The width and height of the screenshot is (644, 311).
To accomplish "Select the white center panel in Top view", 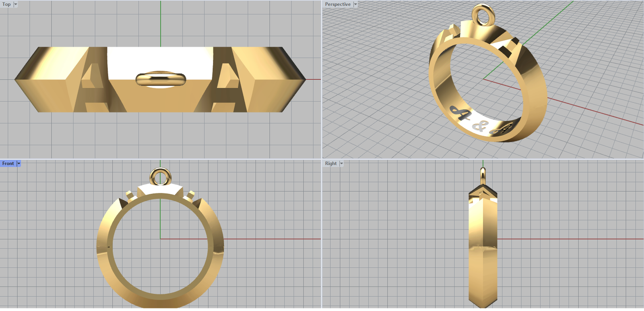I will (160, 58).
